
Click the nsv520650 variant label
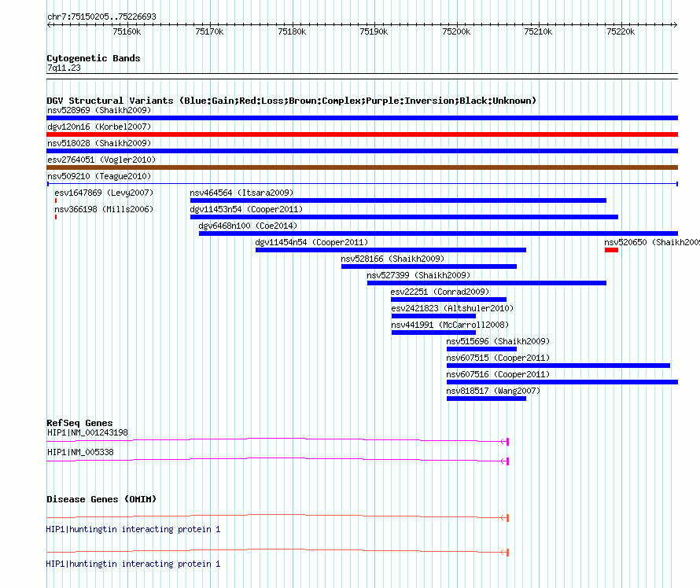click(x=652, y=242)
